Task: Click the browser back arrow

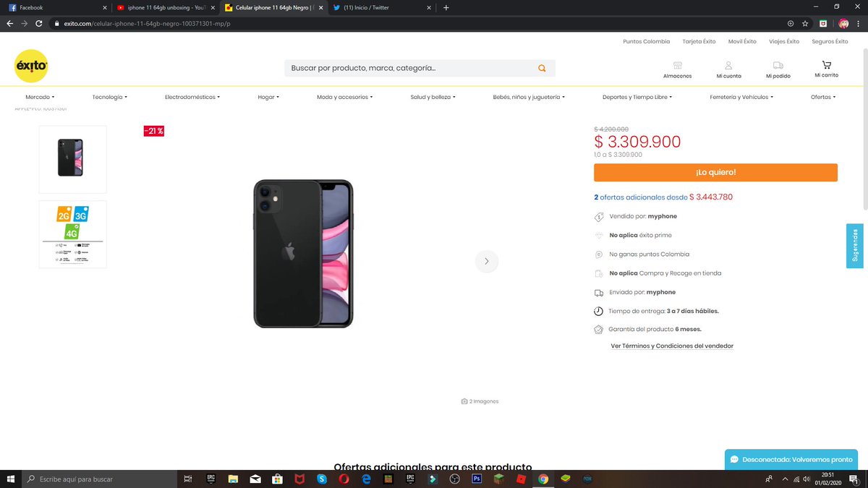Action: click(x=9, y=23)
